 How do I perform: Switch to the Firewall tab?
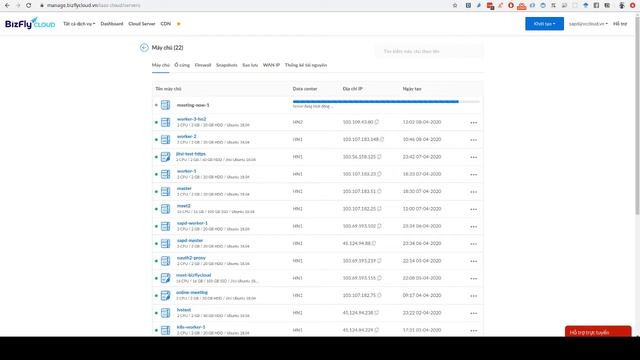pos(203,65)
